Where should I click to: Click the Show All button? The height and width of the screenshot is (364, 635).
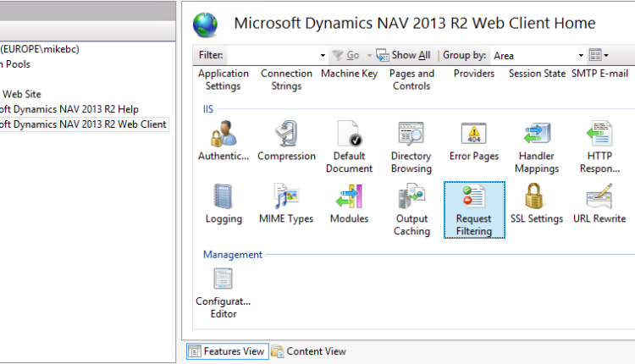404,55
